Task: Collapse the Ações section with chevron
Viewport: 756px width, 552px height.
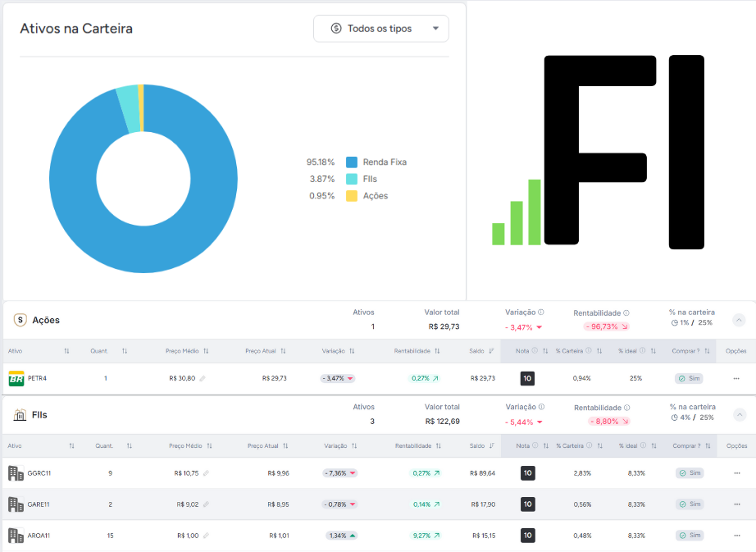Action: click(738, 320)
